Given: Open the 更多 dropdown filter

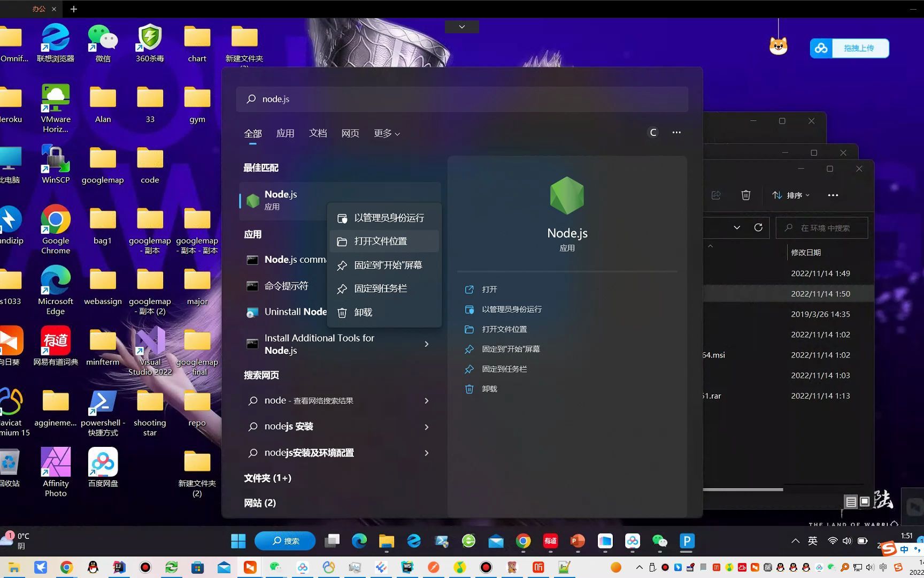Looking at the screenshot, I should tap(387, 133).
